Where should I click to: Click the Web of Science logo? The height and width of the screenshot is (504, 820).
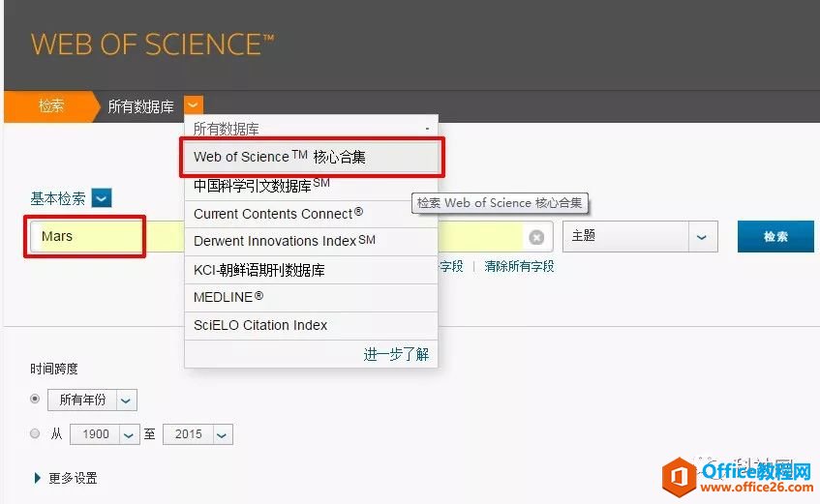point(152,44)
